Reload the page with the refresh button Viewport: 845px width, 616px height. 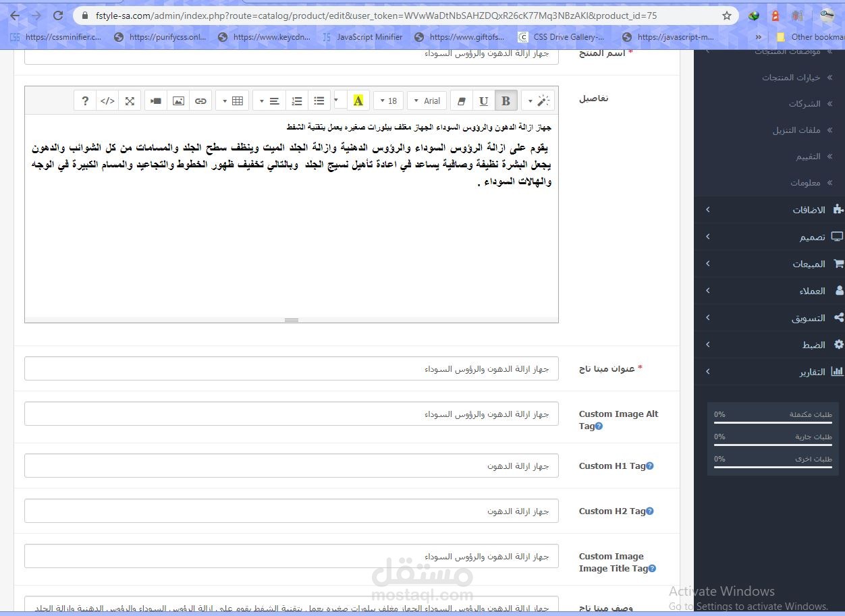[58, 16]
